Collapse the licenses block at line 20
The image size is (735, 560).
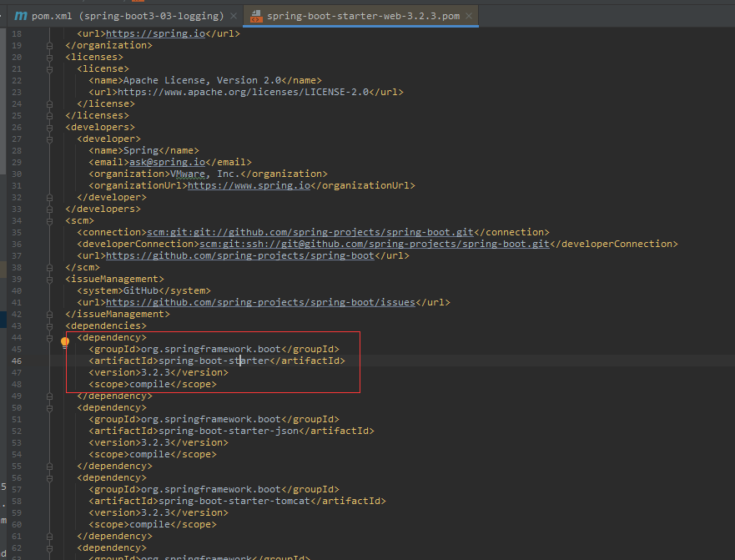pyautogui.click(x=49, y=58)
